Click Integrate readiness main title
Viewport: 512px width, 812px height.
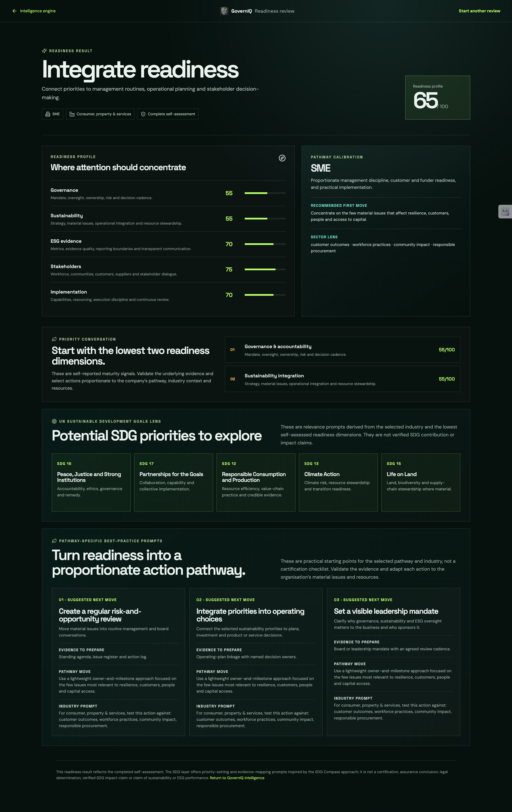click(140, 69)
